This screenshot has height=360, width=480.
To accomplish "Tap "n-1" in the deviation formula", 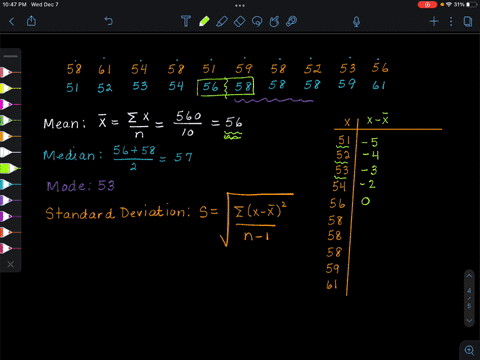I will click(256, 236).
